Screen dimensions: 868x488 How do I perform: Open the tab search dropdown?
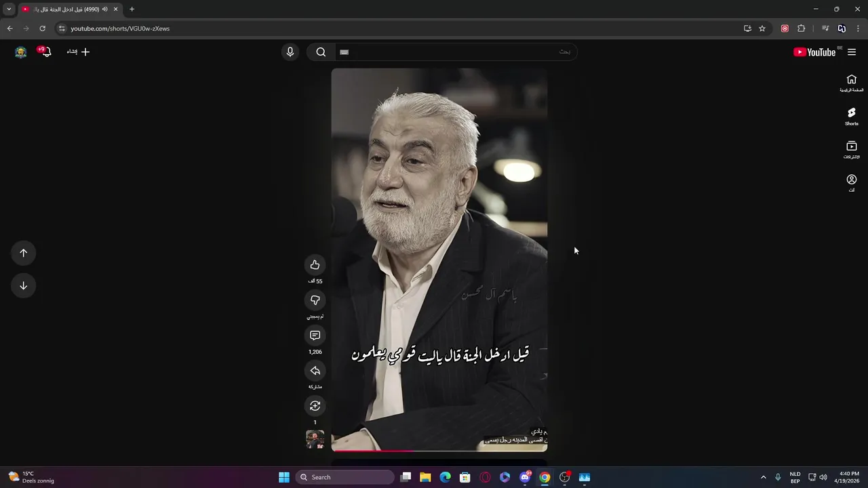coord(9,9)
